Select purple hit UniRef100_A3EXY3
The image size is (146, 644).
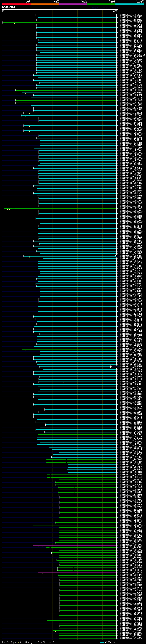pos(131,572)
